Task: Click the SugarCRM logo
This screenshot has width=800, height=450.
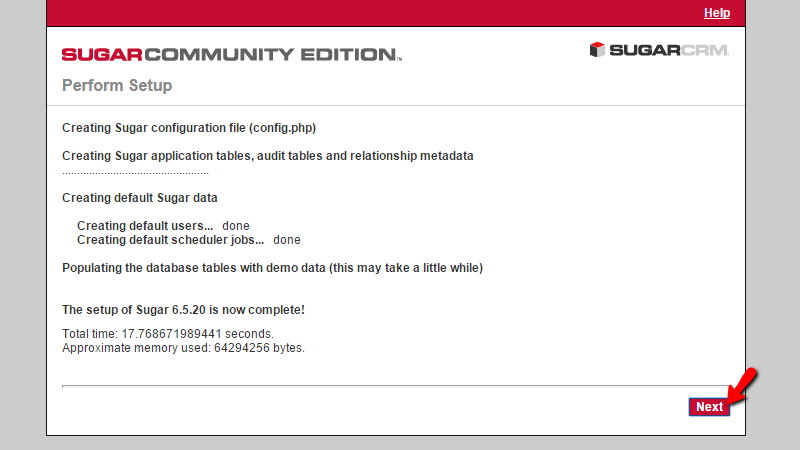Action: tap(659, 50)
